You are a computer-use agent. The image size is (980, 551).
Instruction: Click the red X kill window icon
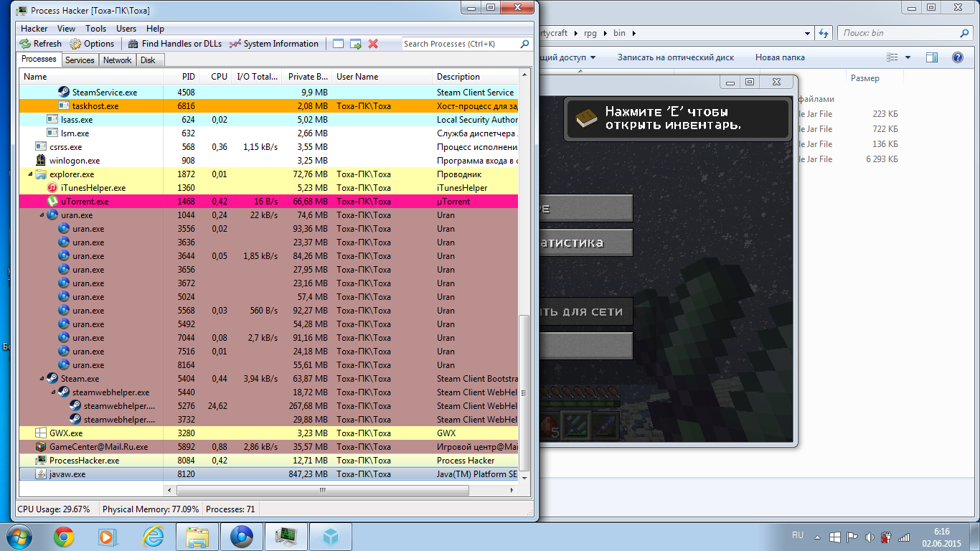[x=373, y=44]
